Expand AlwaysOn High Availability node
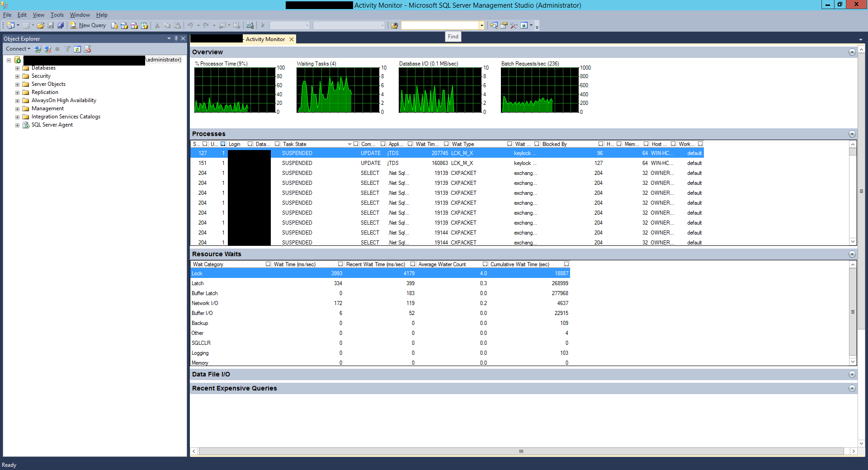The image size is (868, 470). tap(17, 101)
